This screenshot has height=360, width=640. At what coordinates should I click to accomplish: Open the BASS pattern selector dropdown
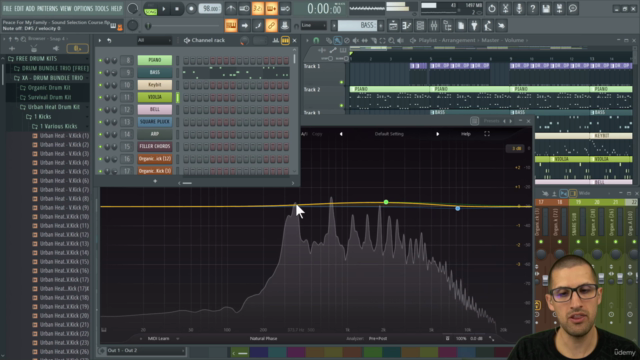coord(358,26)
